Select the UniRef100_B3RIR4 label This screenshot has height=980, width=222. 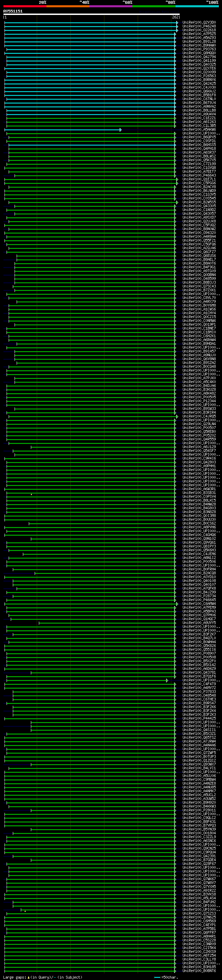(x=199, y=412)
